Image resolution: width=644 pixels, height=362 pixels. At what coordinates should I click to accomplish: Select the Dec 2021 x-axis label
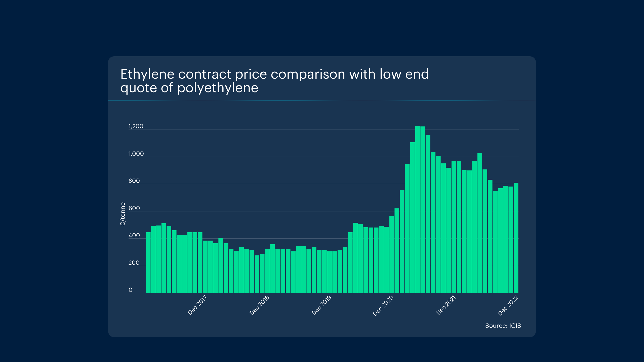point(446,305)
